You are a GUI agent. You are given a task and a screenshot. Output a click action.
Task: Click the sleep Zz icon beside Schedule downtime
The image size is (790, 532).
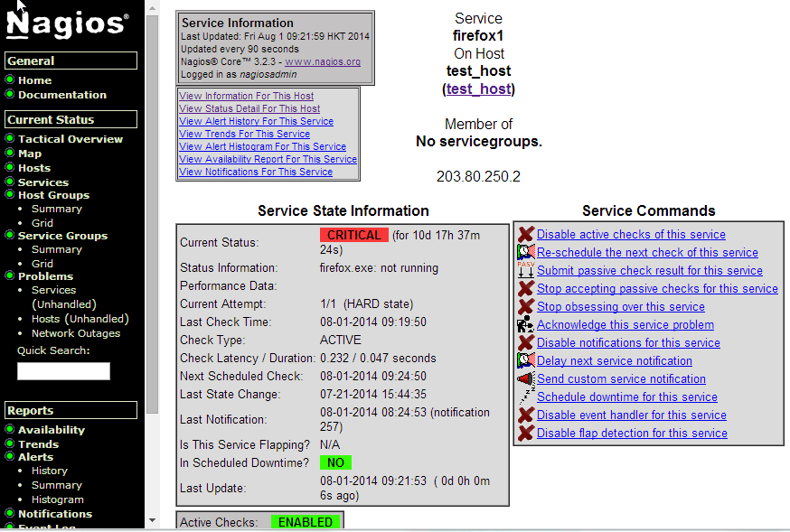point(526,397)
